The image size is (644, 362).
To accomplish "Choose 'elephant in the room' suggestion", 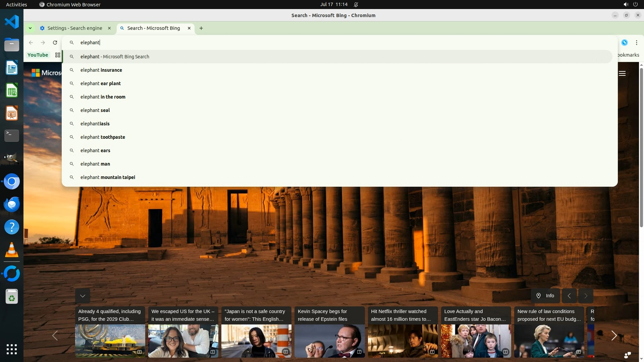I will pos(103,97).
